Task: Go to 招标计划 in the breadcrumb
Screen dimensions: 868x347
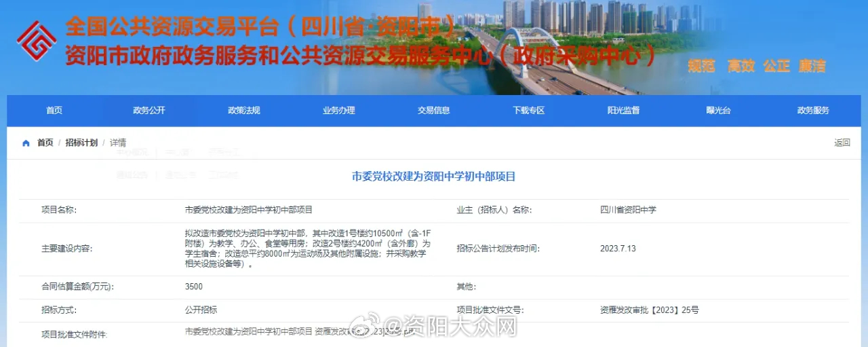Action: (x=81, y=143)
